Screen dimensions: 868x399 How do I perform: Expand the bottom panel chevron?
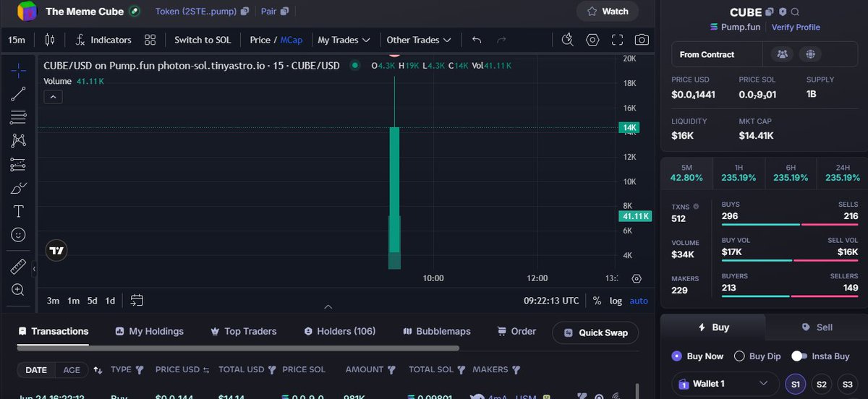(x=328, y=307)
